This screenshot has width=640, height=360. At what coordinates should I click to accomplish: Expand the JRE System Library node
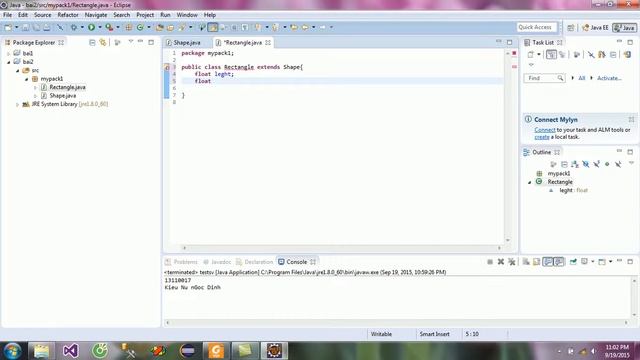[x=18, y=104]
